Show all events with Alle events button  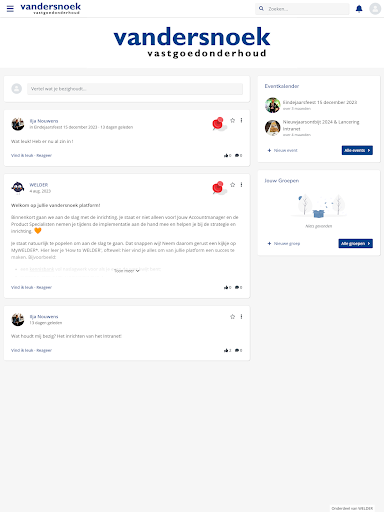click(357, 150)
